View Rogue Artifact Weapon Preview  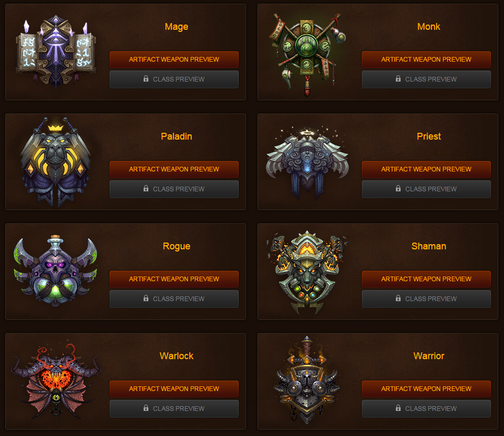point(174,279)
